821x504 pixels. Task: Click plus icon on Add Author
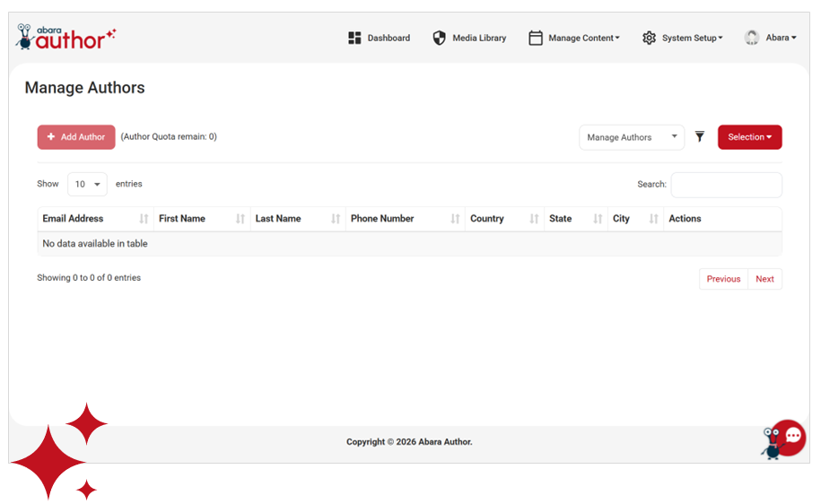[51, 136]
